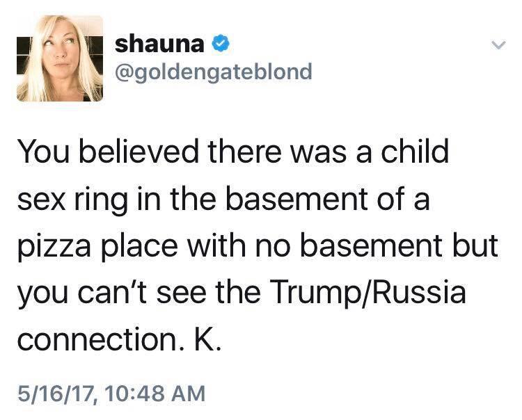Open shauna's profile picture

(x=60, y=58)
